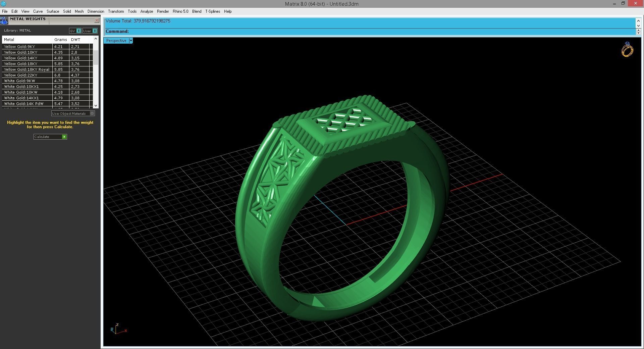Open the Render menu
This screenshot has height=349, width=644.
click(x=163, y=11)
